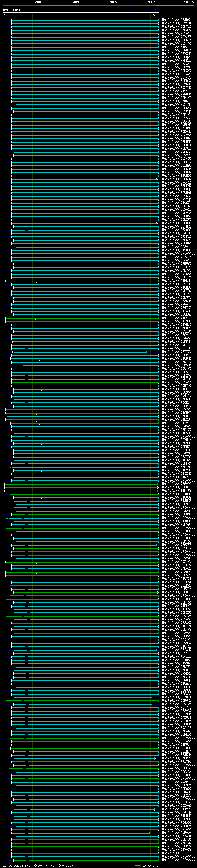
Task: Click label UniRef100_C6SV97
Action: click(x=177, y=558)
